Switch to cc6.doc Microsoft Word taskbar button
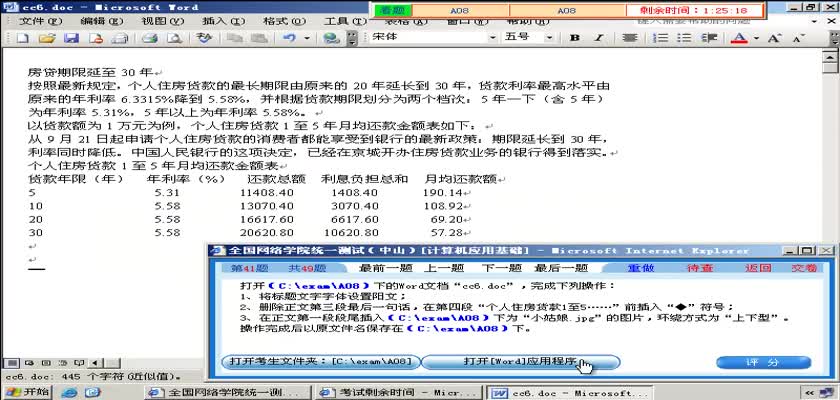Viewport: 840px width, 400px height. (568, 393)
